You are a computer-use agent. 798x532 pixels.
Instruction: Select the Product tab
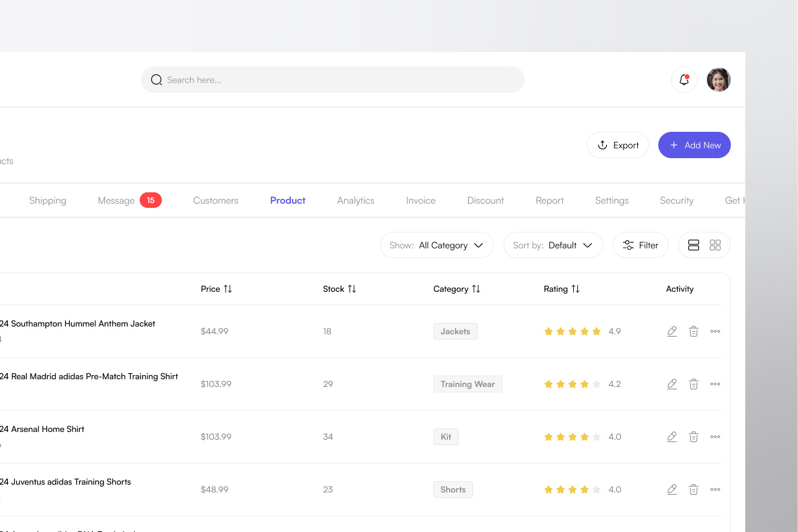click(x=288, y=200)
